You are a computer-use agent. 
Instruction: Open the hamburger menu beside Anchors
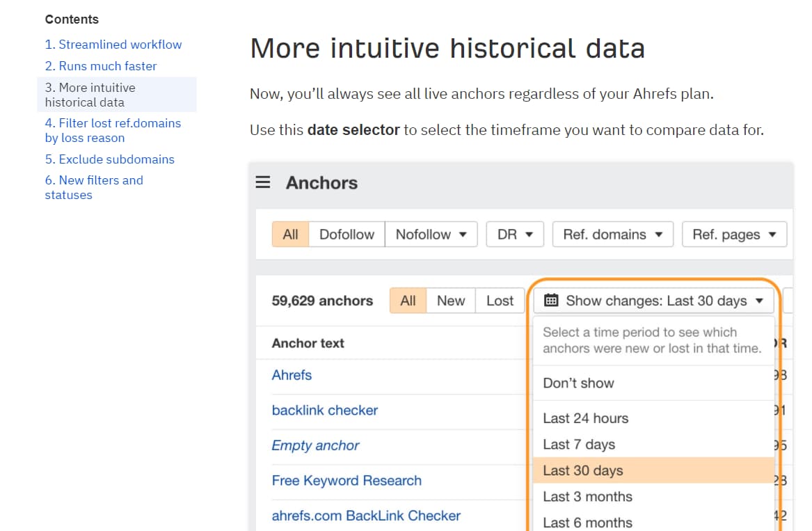(262, 182)
